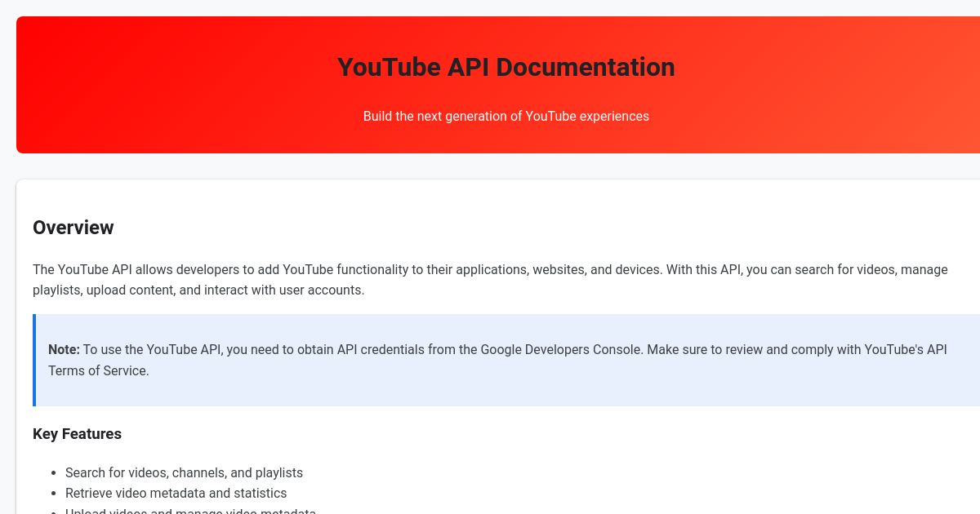Click the search for videos bullet item
The width and height of the screenshot is (980, 514).
tap(184, 472)
